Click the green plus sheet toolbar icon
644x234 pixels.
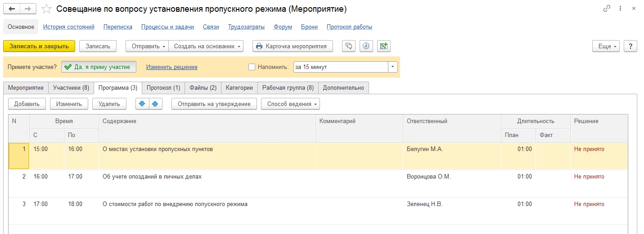pos(383,46)
